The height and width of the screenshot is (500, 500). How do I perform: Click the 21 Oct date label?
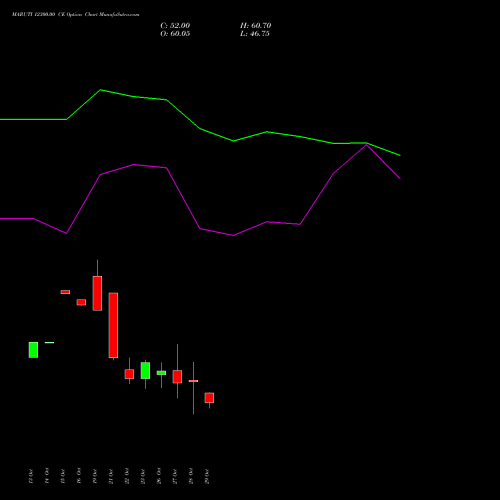click(x=111, y=476)
